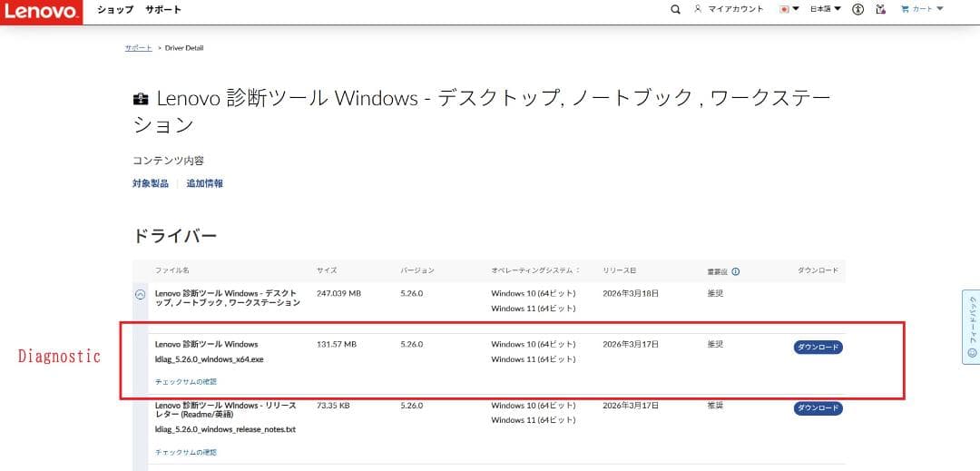Click the 2026年3月18日 release date

[631, 293]
